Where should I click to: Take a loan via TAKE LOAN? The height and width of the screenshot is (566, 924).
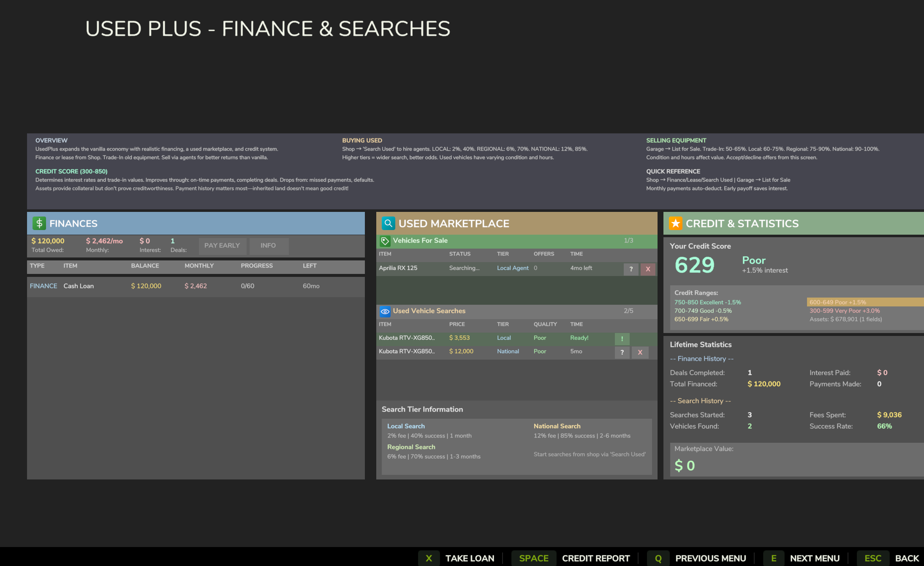coord(470,558)
